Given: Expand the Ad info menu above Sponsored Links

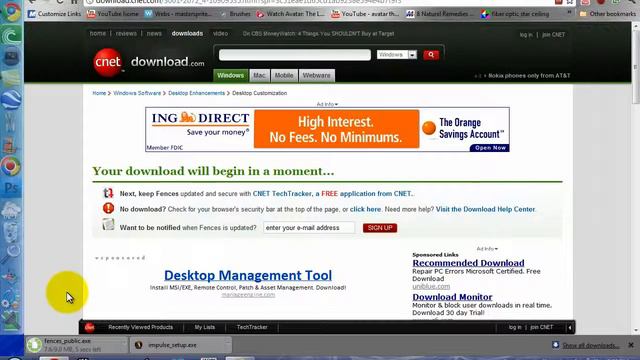Looking at the screenshot, I should pos(487,249).
